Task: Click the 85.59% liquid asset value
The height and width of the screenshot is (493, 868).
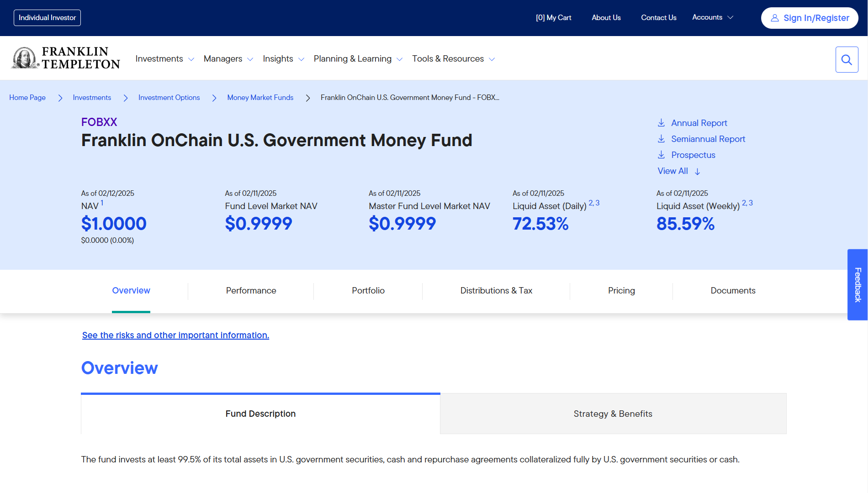Action: [685, 224]
